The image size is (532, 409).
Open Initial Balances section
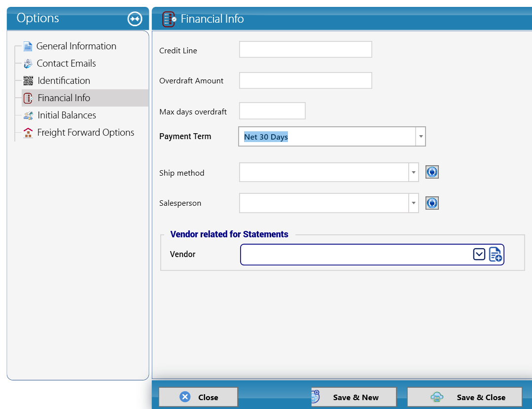[67, 115]
